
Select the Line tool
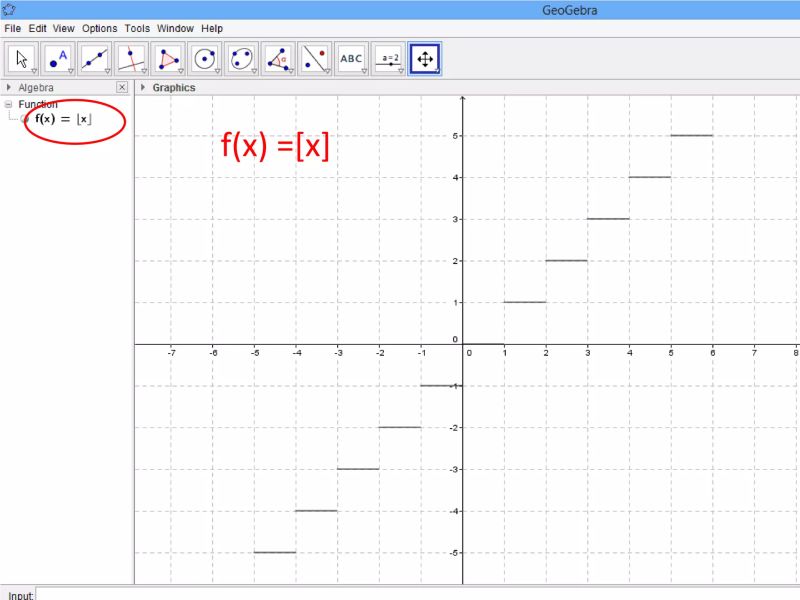click(x=94, y=57)
